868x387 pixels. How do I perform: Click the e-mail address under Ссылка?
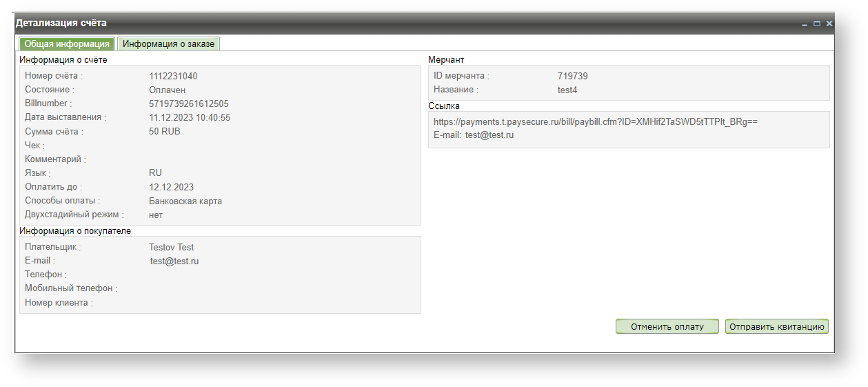(x=489, y=135)
